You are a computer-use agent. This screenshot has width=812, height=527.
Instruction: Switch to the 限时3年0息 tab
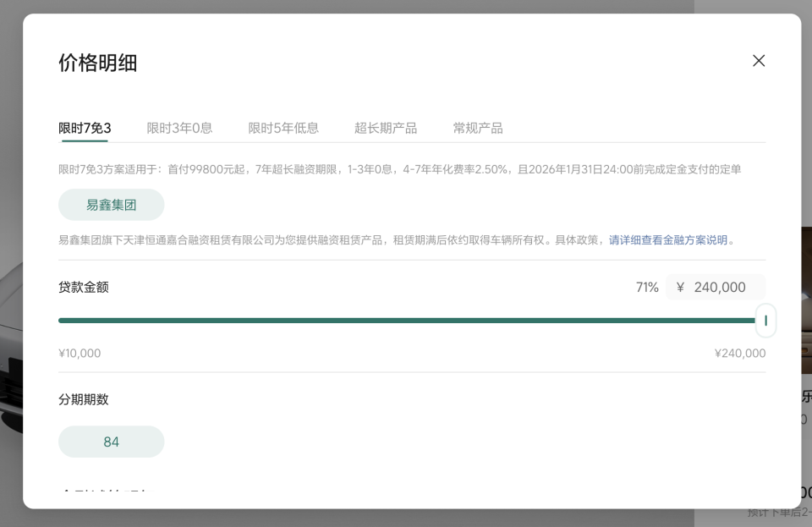click(x=179, y=128)
